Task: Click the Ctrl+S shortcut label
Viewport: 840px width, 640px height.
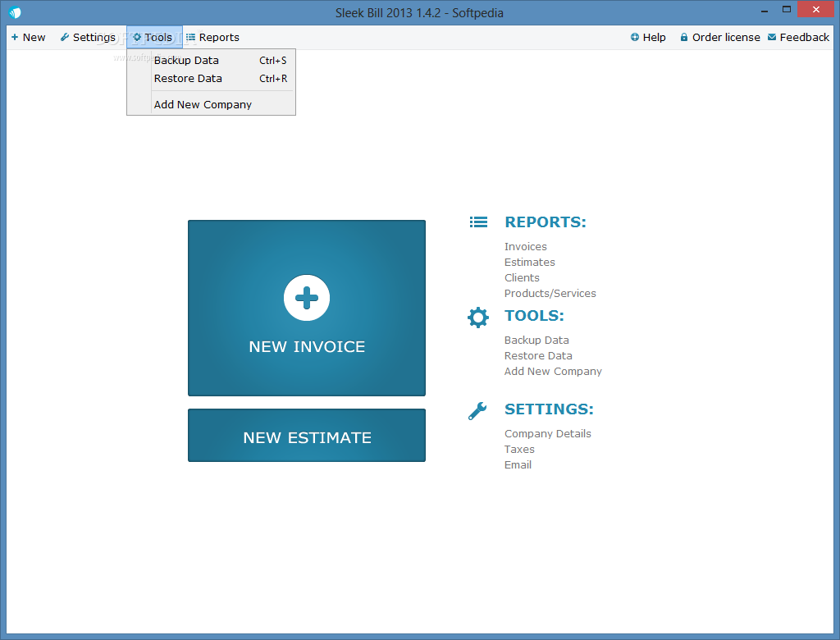Action: coord(272,61)
